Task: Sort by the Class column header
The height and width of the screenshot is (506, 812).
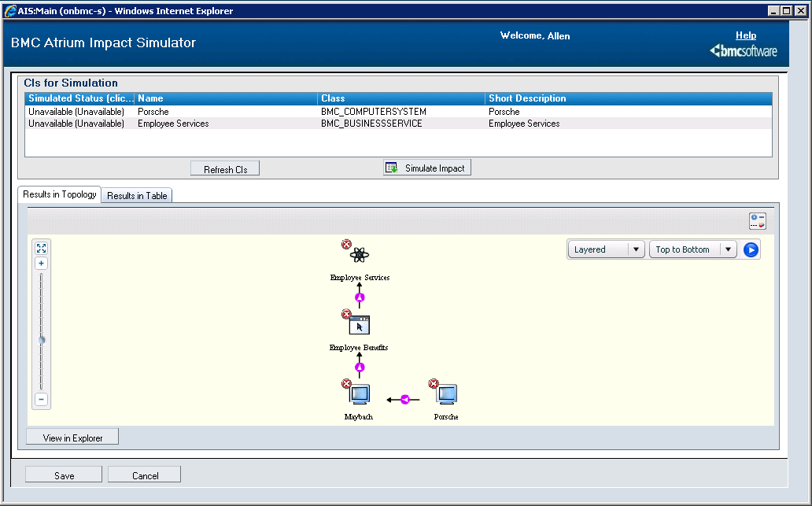Action: [401, 98]
